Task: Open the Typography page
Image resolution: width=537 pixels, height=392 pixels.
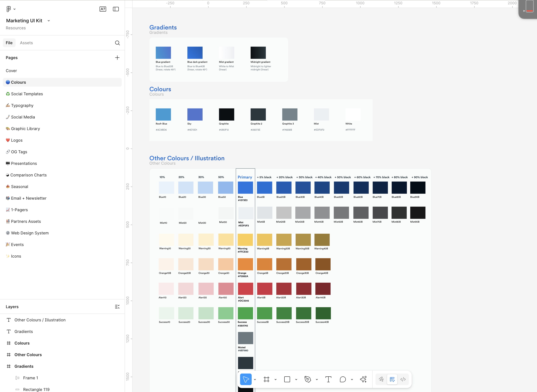Action: (22, 105)
